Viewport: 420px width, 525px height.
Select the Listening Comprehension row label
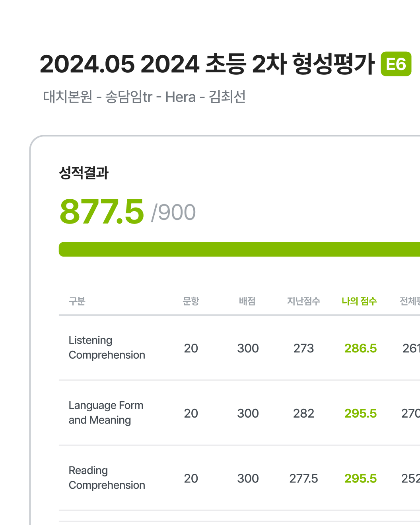point(107,348)
